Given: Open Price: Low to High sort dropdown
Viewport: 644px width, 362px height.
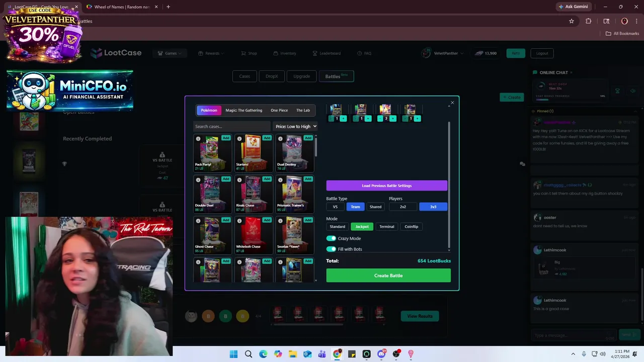Looking at the screenshot, I should pyautogui.click(x=295, y=126).
